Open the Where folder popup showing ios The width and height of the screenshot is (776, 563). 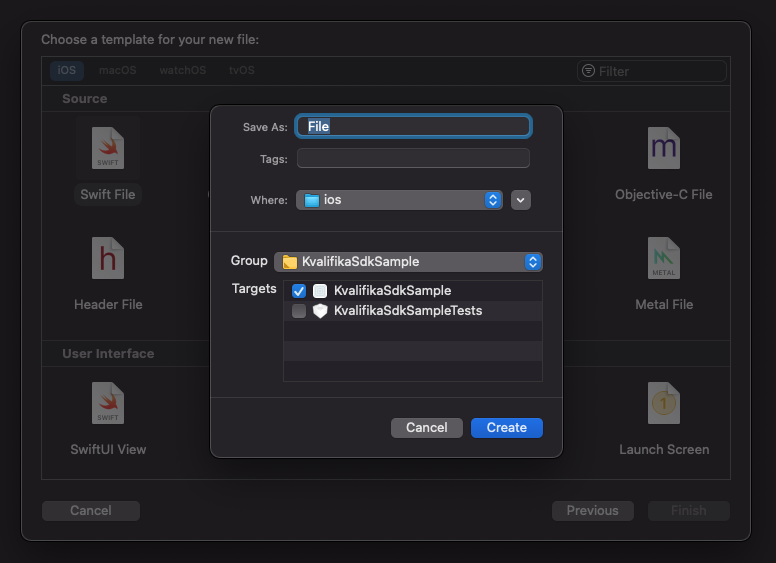(x=399, y=200)
